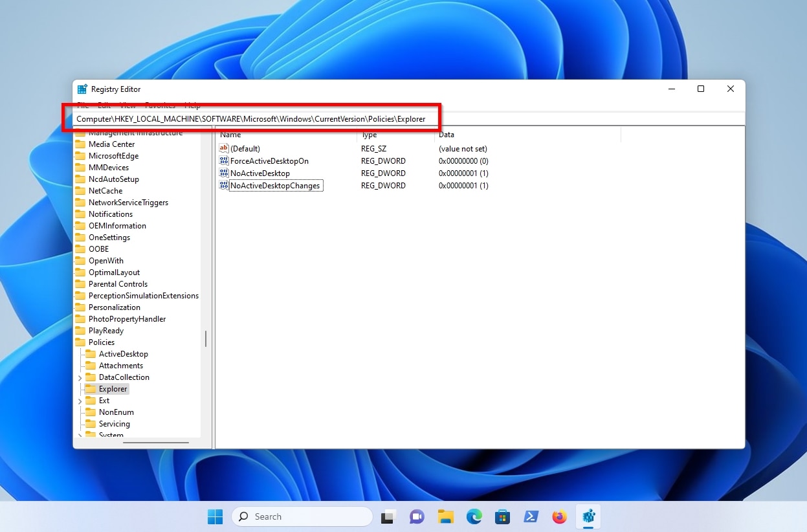
Task: Open File Explorer from the taskbar
Action: pyautogui.click(x=445, y=516)
